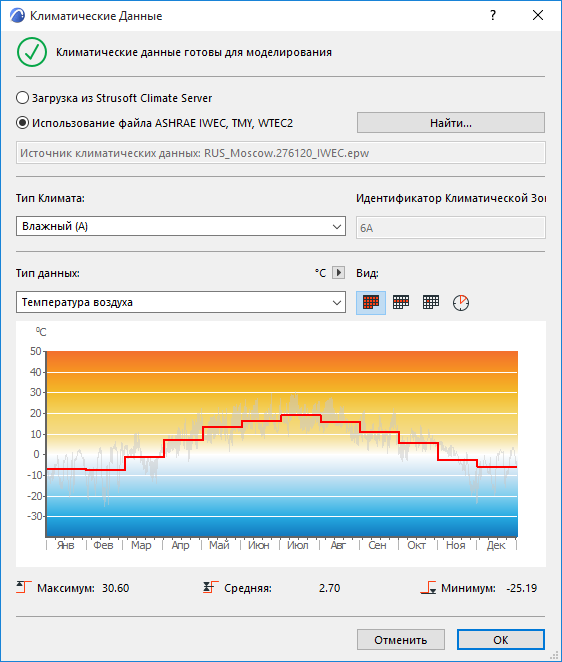Viewport: 562px width, 662px height.
Task: Click the Минимум indicator icon
Action: (x=428, y=587)
